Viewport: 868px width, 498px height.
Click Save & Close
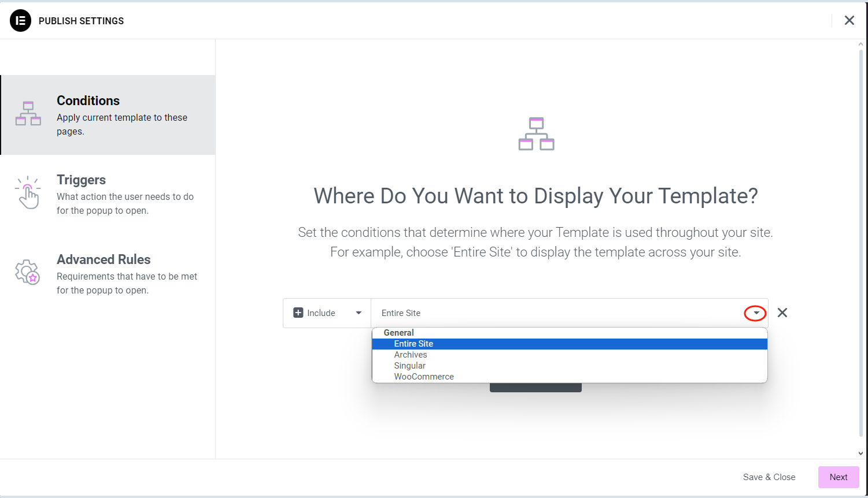[x=769, y=477]
